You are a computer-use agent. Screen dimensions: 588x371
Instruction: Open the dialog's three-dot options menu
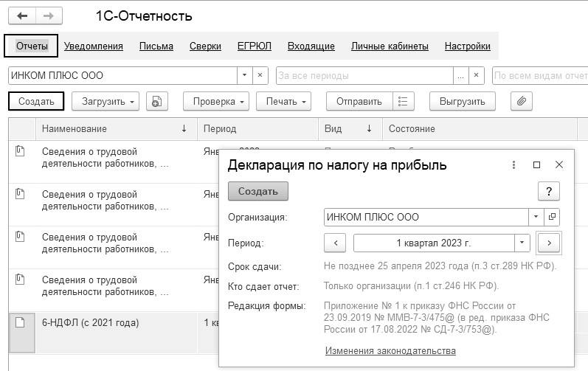tap(513, 165)
